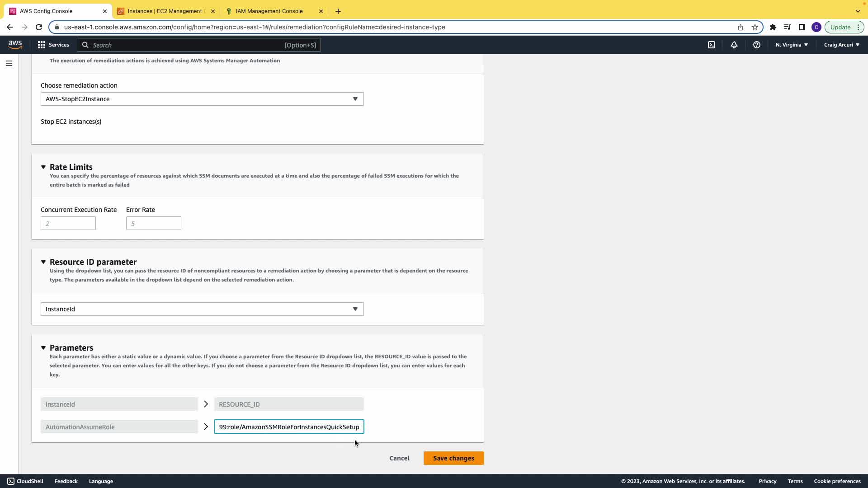868x488 pixels.
Task: Open the notifications bell
Action: pyautogui.click(x=734, y=45)
